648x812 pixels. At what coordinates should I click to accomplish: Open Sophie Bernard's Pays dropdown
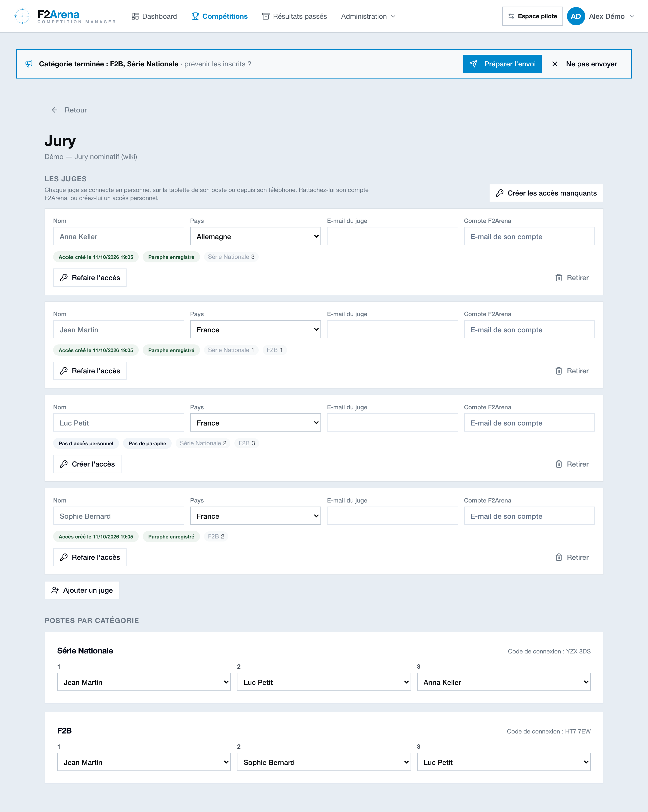pos(255,516)
